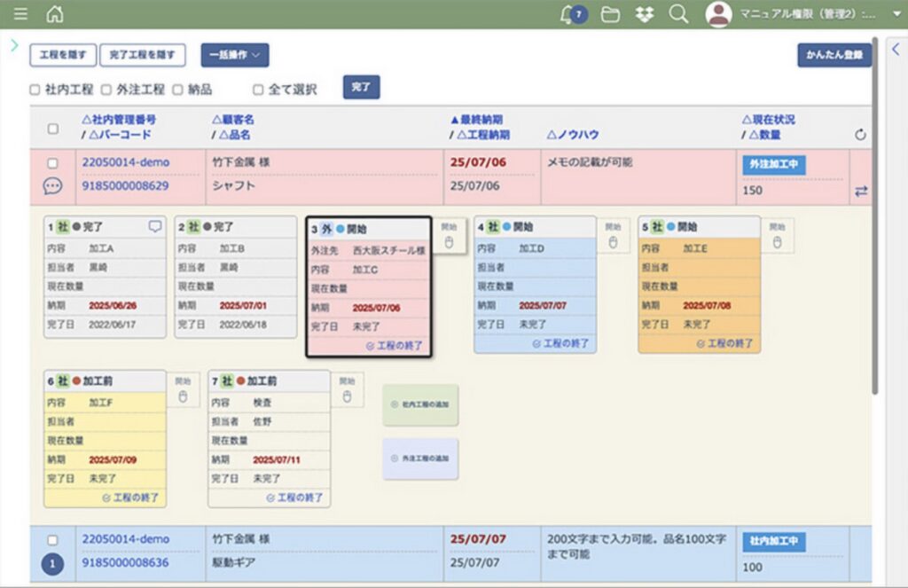
Task: Click the かんたん登録 button
Action: tap(834, 55)
